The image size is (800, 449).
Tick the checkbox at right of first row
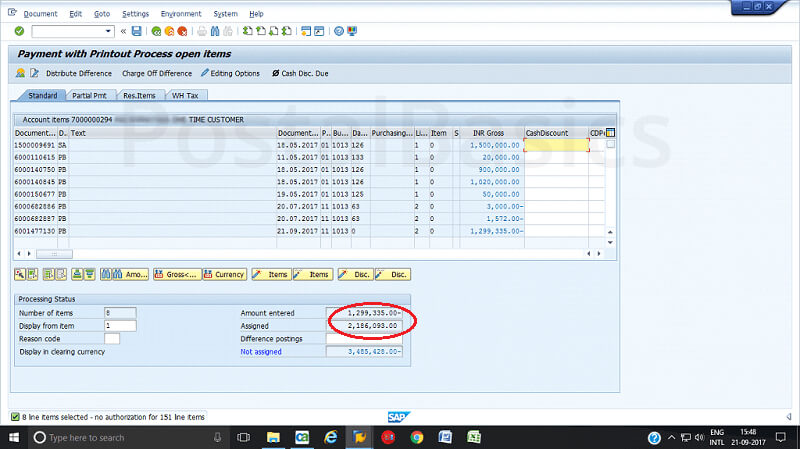click(x=610, y=145)
